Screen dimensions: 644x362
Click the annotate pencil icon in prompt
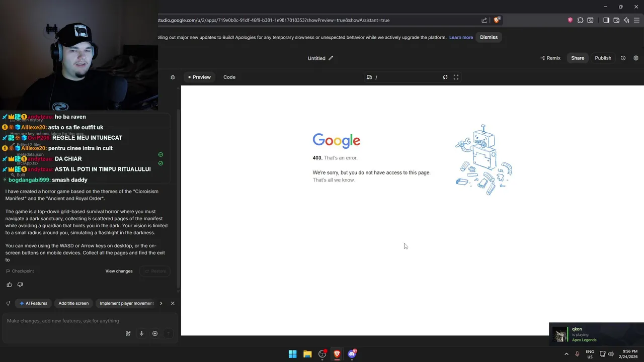(x=128, y=333)
